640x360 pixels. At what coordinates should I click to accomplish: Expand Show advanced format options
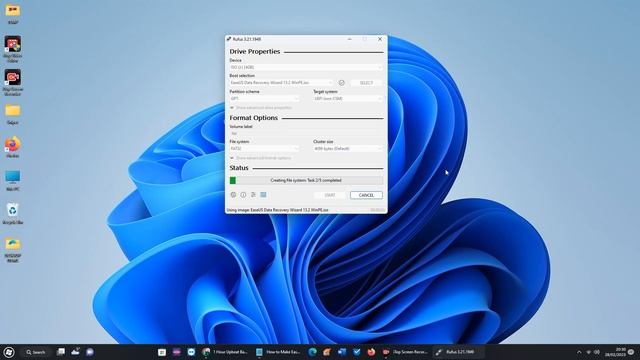tap(260, 158)
